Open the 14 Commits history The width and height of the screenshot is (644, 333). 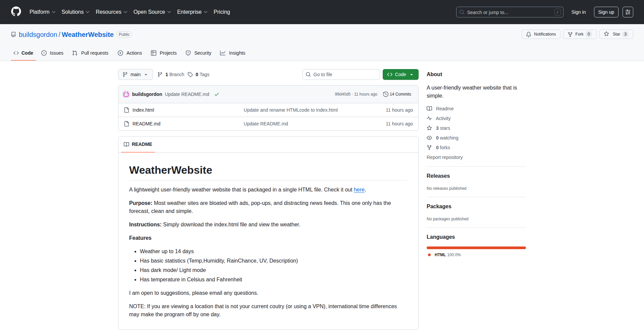click(397, 94)
